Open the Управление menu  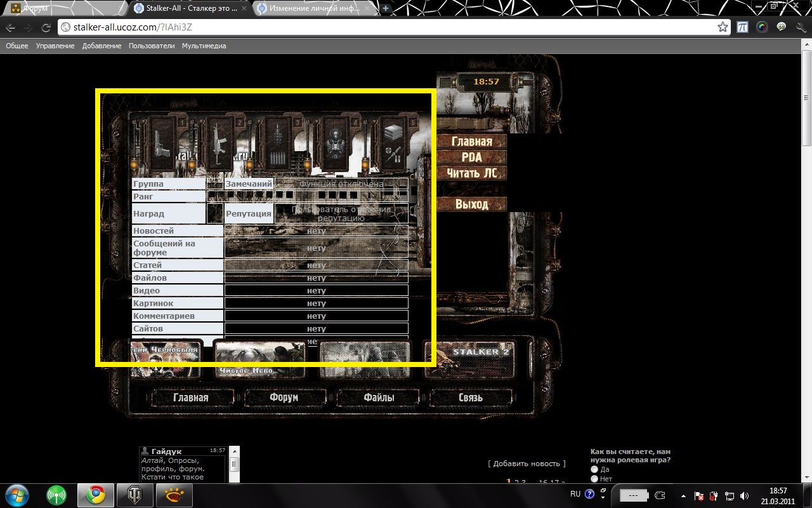[55, 46]
